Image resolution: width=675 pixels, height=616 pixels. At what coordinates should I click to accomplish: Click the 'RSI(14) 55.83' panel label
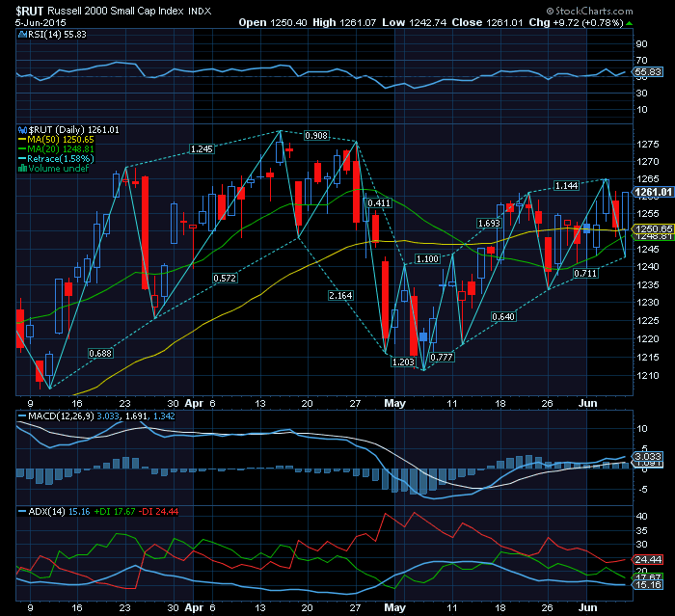[x=57, y=35]
